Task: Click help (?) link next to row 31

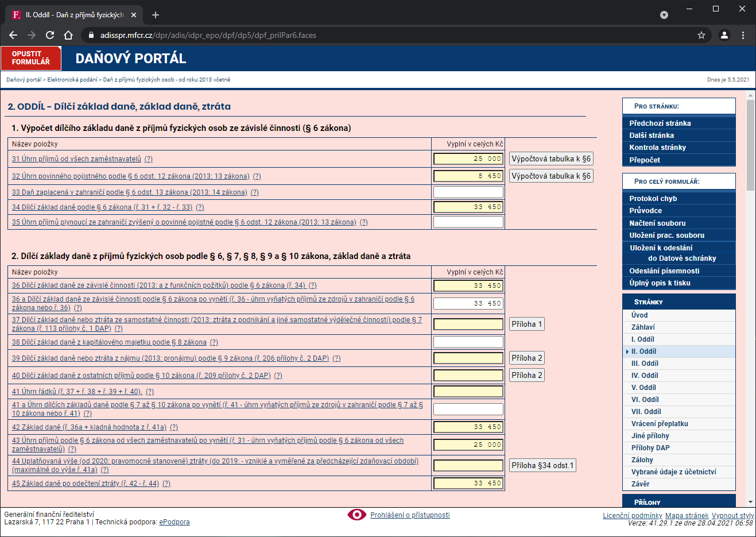Action: (x=149, y=159)
